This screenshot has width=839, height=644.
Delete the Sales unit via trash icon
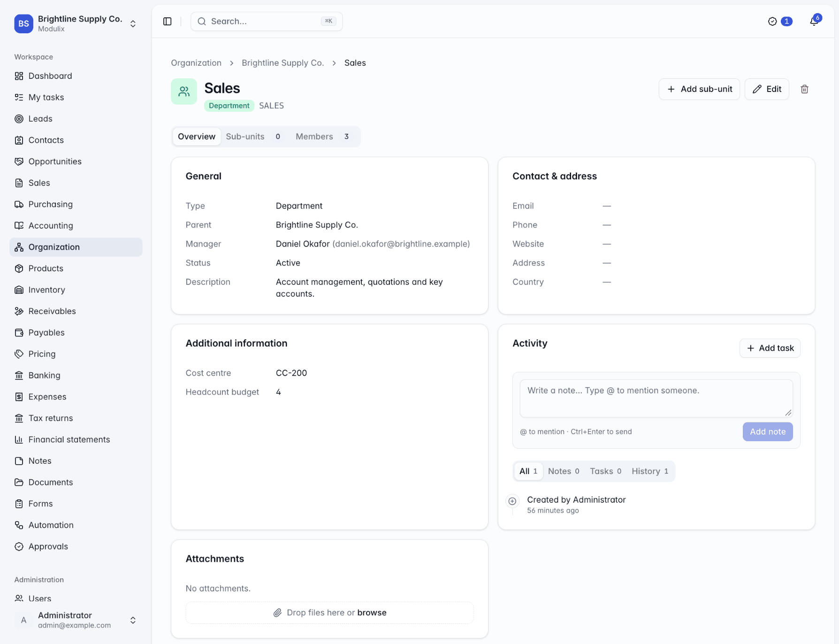(804, 89)
